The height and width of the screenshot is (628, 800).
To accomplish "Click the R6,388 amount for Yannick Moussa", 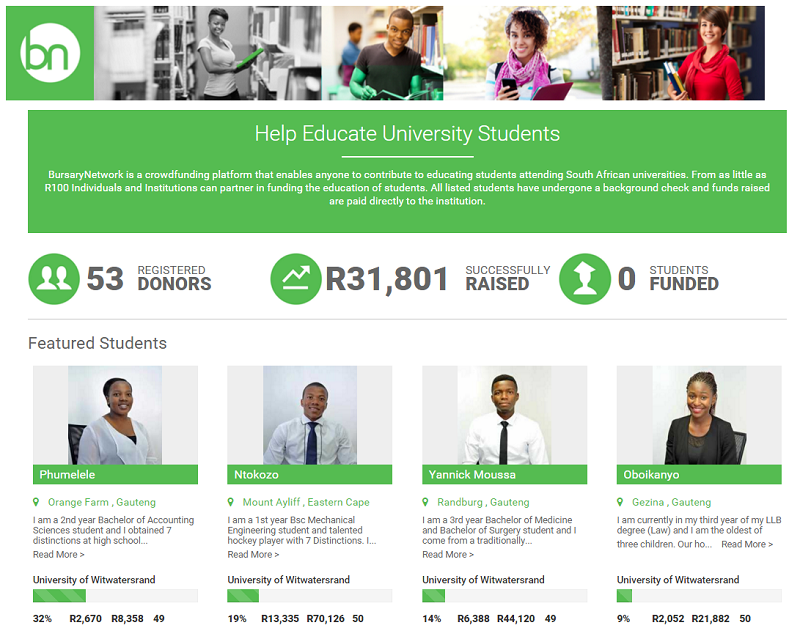I will [x=473, y=618].
